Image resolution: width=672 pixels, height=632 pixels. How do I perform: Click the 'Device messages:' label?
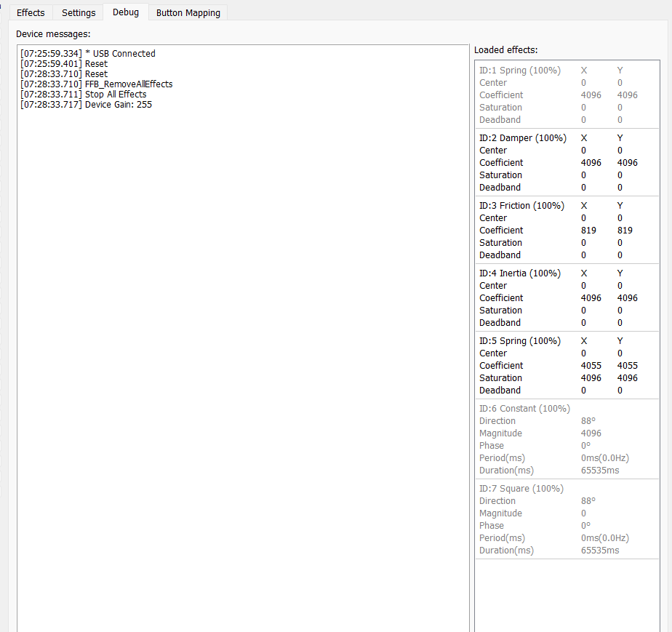[53, 34]
